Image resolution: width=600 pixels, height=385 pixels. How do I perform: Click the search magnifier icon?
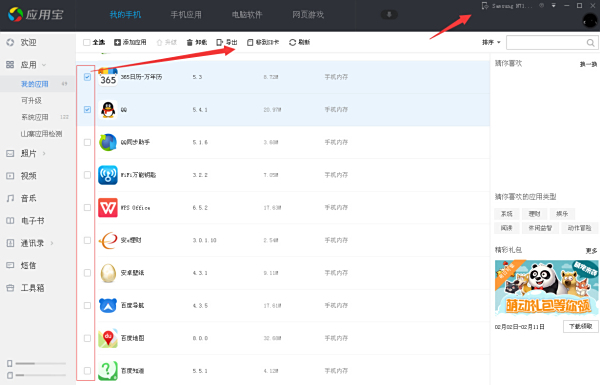coord(590,42)
